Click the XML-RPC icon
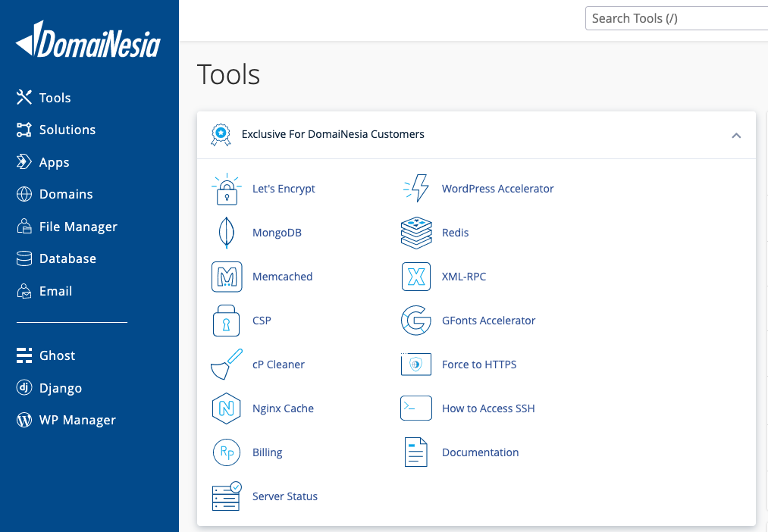The width and height of the screenshot is (768, 532). [x=415, y=277]
